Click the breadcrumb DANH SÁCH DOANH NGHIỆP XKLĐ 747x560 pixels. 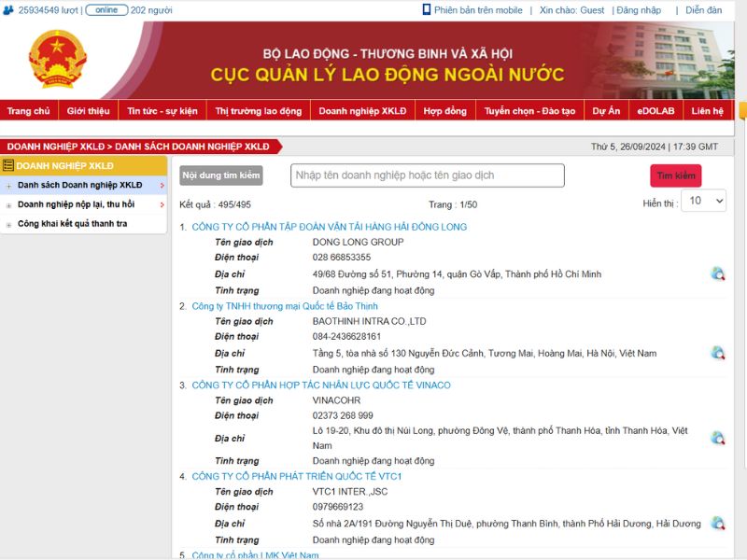pos(192,147)
